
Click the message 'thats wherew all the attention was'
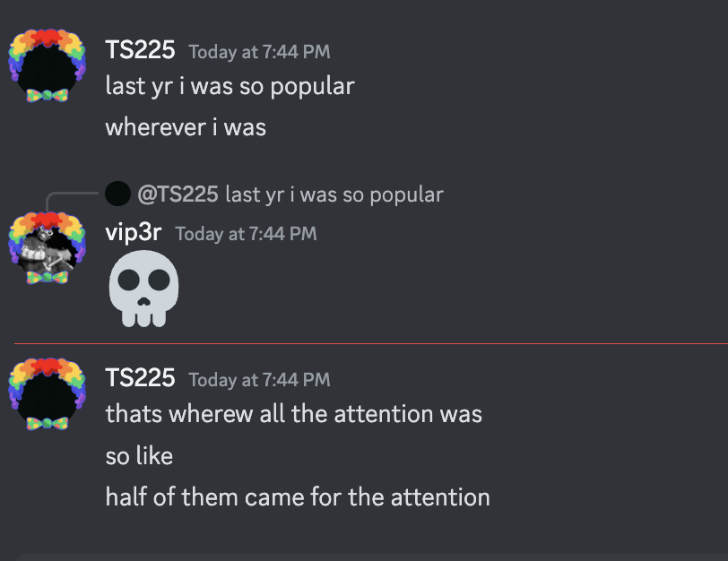(293, 414)
